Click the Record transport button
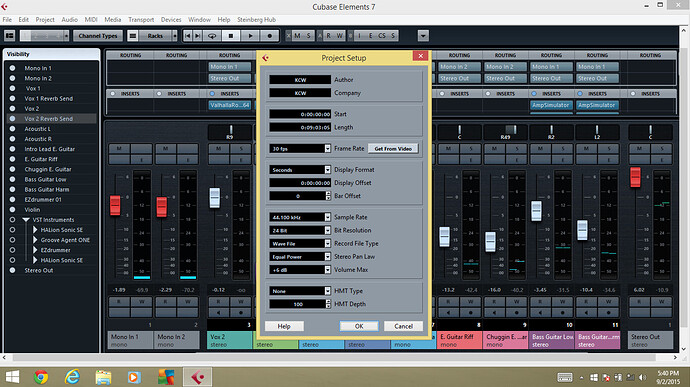 pos(270,36)
